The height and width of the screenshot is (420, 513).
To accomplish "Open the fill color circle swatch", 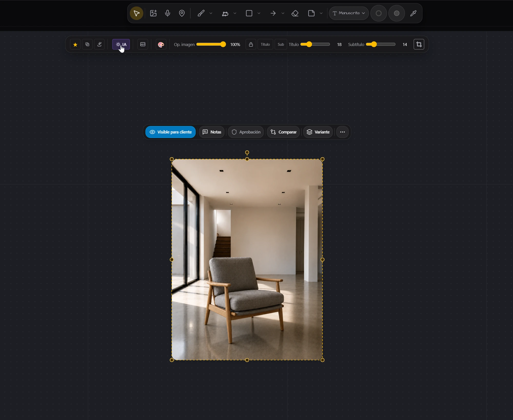I will (x=397, y=13).
